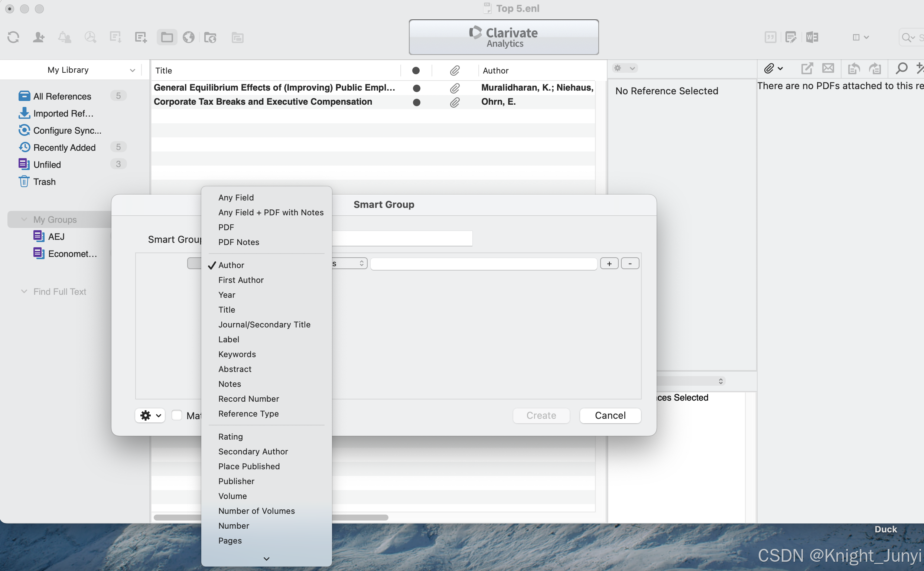Select First Author from field menu
Viewport: 924px width, 571px height.
click(241, 280)
